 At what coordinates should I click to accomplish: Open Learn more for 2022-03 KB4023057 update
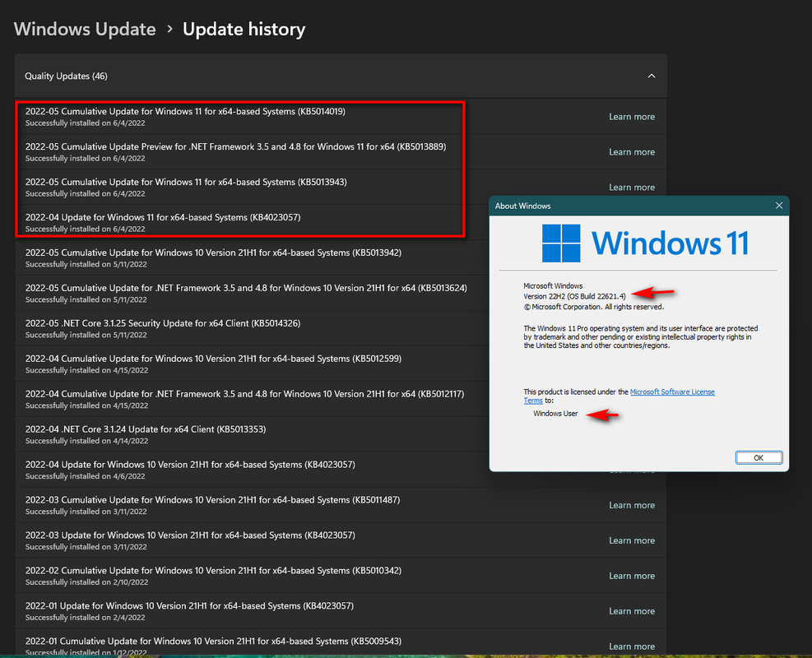tap(632, 540)
